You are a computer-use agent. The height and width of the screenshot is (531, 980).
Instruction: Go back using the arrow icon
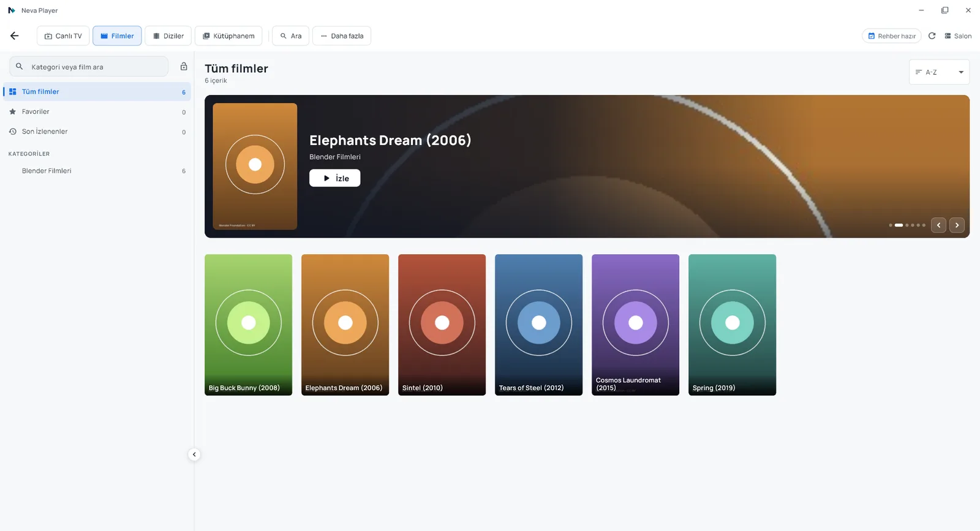[x=15, y=36]
